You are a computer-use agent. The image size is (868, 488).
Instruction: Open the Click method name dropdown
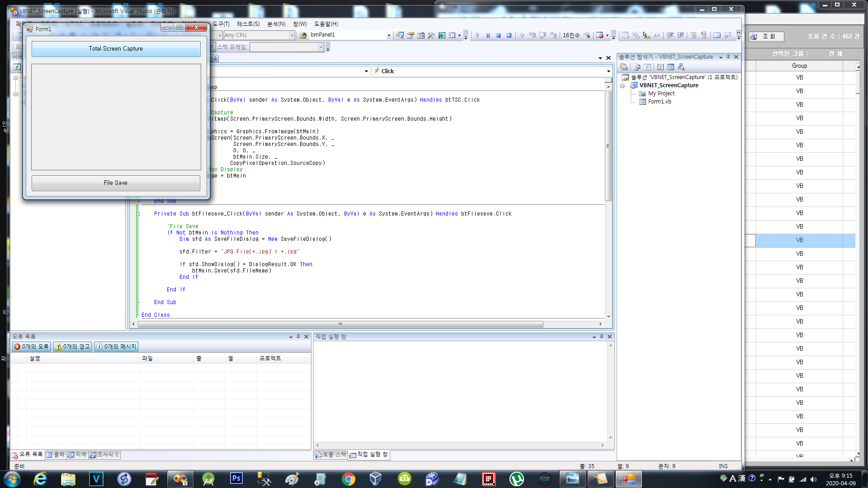[609, 71]
